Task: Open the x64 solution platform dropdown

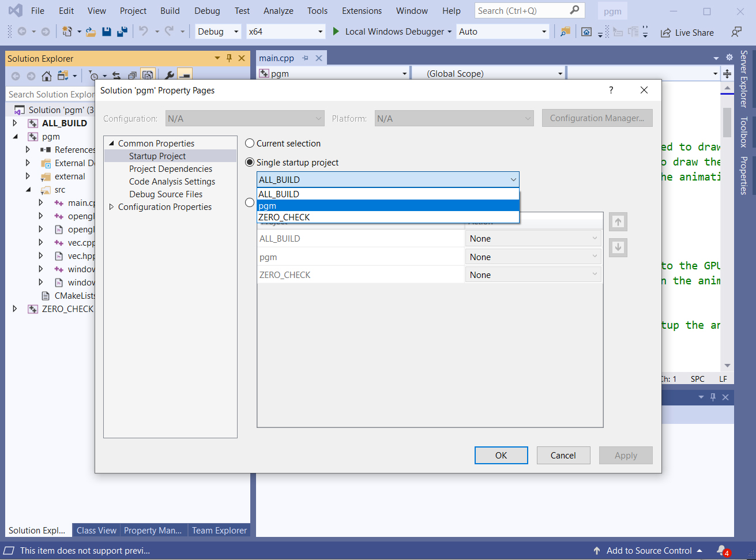Action: (286, 32)
